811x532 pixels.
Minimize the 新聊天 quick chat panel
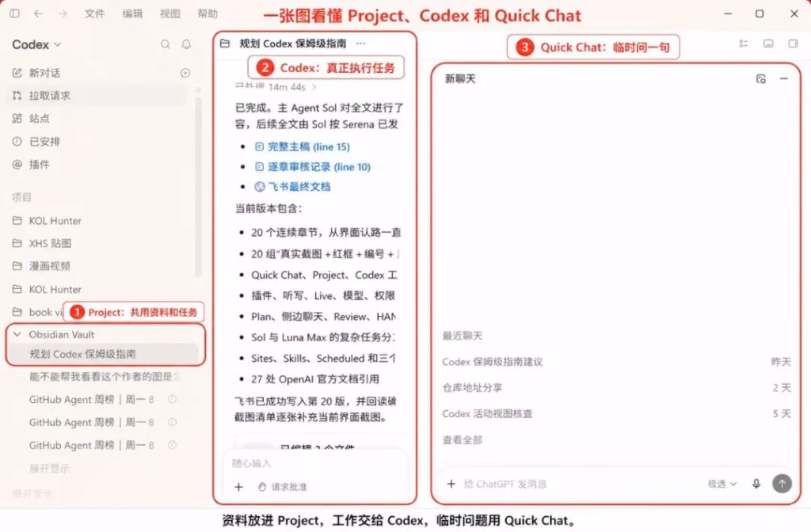pos(784,78)
